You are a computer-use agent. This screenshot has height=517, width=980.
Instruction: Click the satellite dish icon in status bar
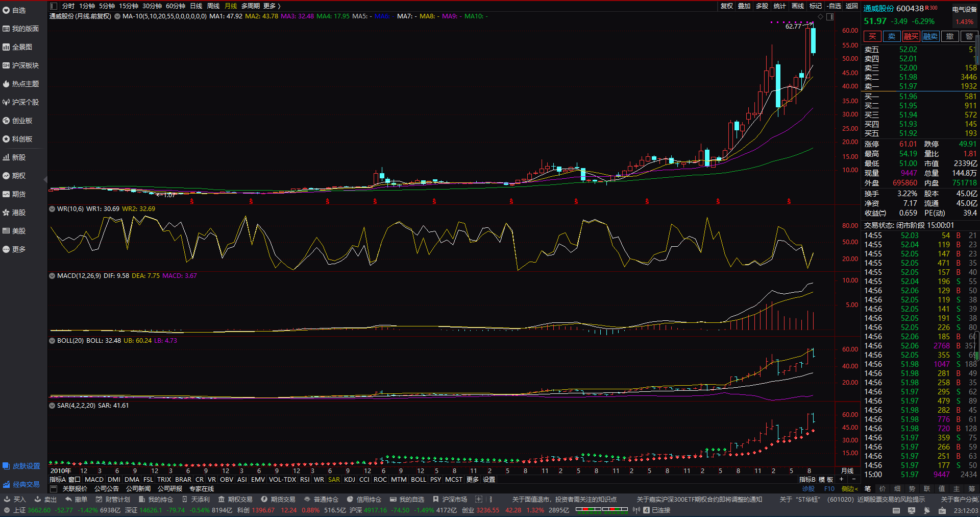tap(927, 510)
